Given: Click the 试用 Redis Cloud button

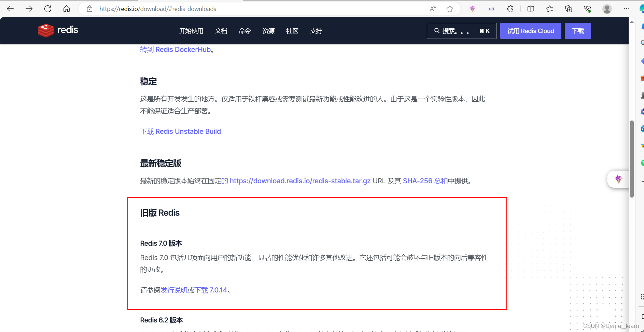Looking at the screenshot, I should coord(531,31).
